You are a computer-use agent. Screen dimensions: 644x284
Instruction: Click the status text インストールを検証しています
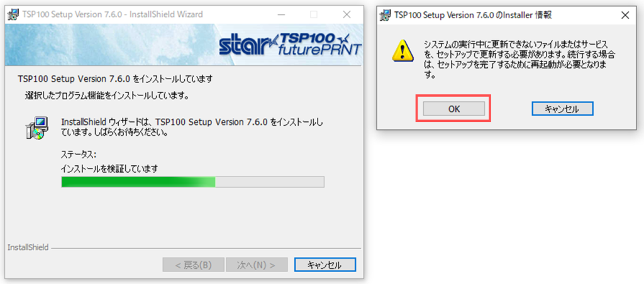109,168
